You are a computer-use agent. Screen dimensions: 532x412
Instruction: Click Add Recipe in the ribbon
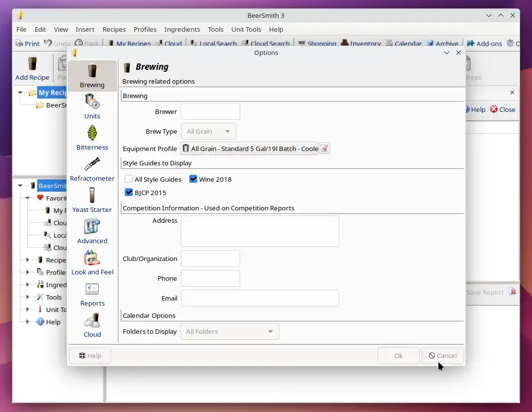pyautogui.click(x=32, y=68)
